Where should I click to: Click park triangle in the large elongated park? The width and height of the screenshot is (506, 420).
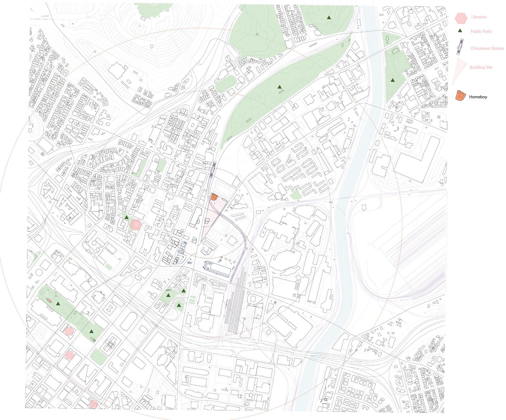[x=279, y=87]
